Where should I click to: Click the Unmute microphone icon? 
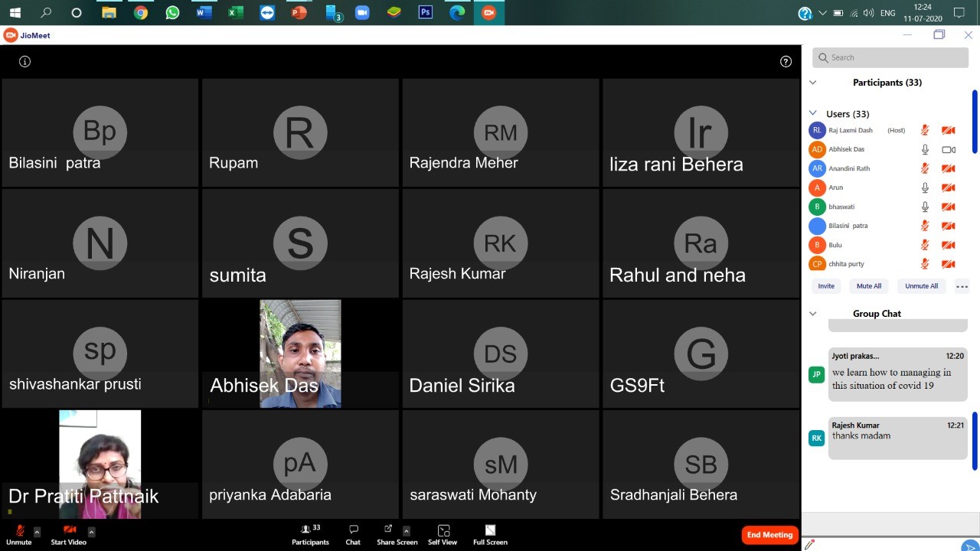[x=19, y=530]
